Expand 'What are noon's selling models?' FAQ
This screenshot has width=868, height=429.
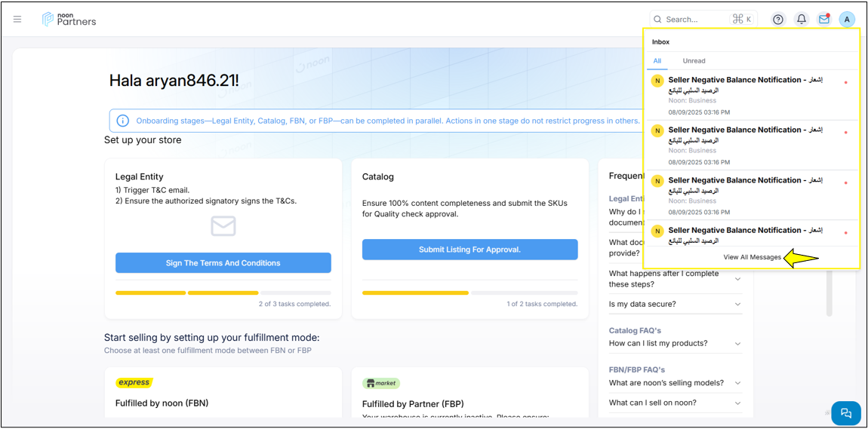(675, 382)
